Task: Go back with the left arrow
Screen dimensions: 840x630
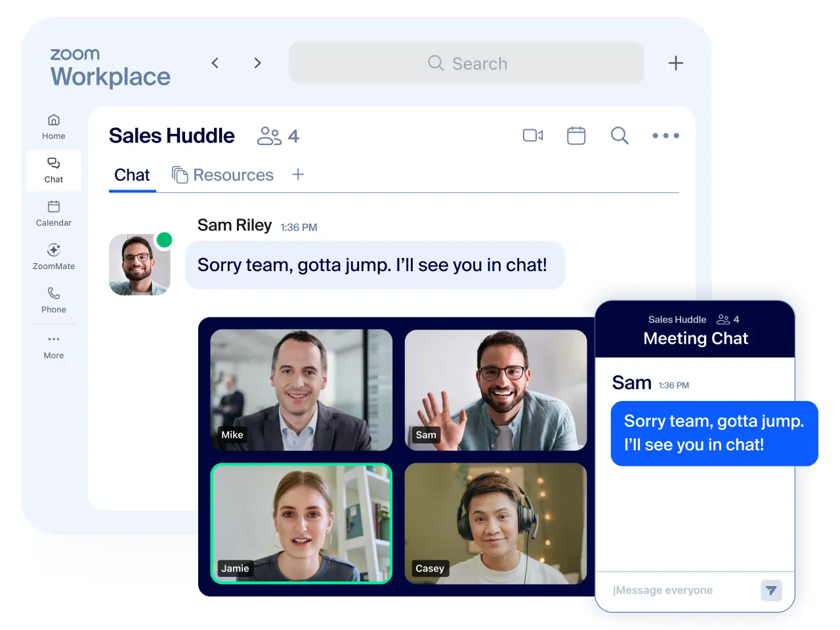Action: click(215, 63)
